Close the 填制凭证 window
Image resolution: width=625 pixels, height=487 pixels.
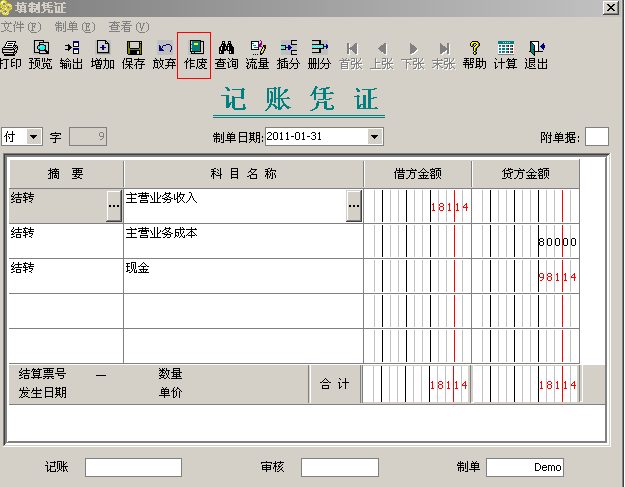[x=611, y=8]
